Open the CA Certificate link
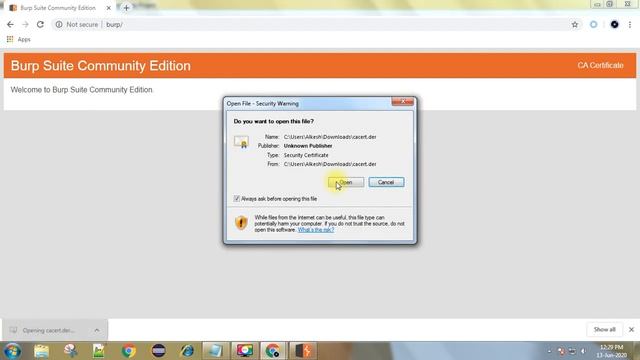 (600, 65)
